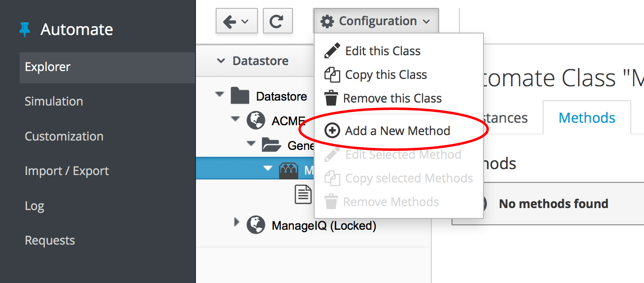The height and width of the screenshot is (283, 644).
Task: Click the ManageIQ globe icon
Action: point(256,225)
